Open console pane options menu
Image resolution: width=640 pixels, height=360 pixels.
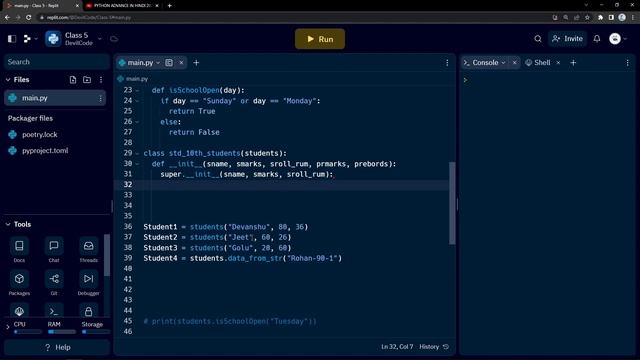click(x=627, y=63)
